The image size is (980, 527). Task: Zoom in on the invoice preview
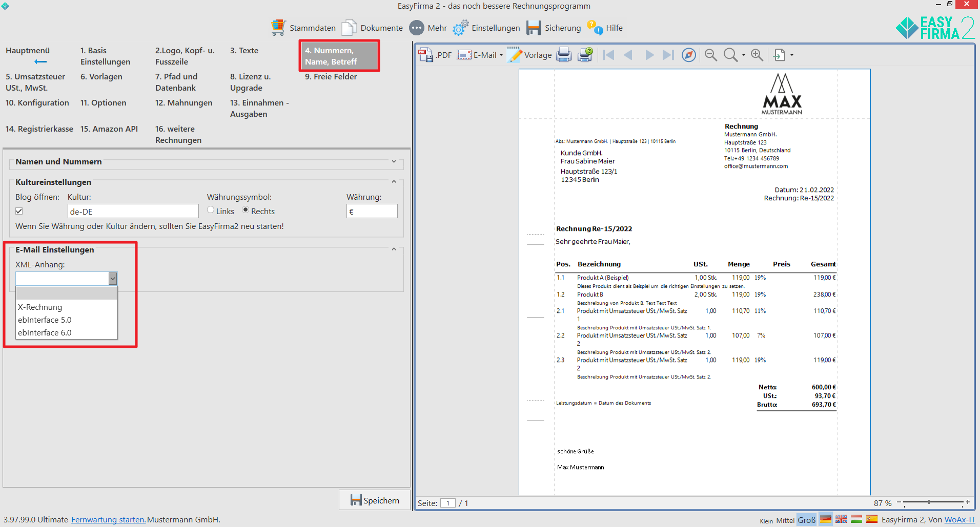pyautogui.click(x=757, y=55)
